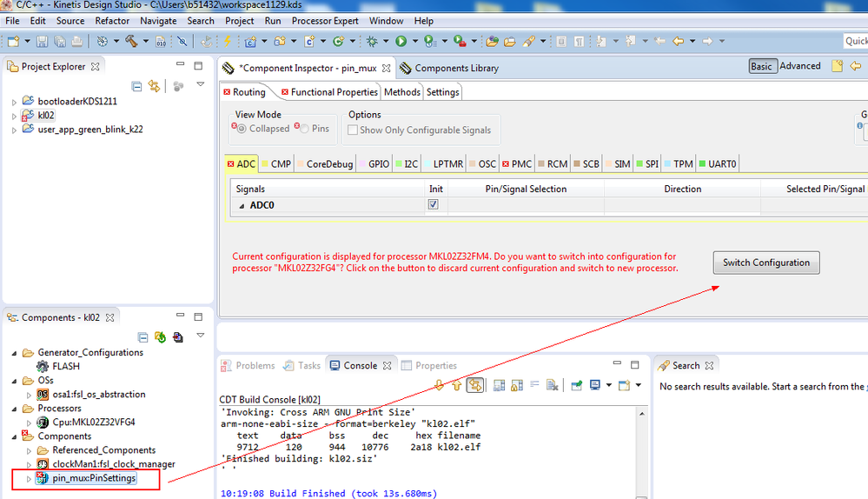This screenshot has height=499, width=868.
Task: Select the Pins view mode radio
Action: click(x=304, y=129)
